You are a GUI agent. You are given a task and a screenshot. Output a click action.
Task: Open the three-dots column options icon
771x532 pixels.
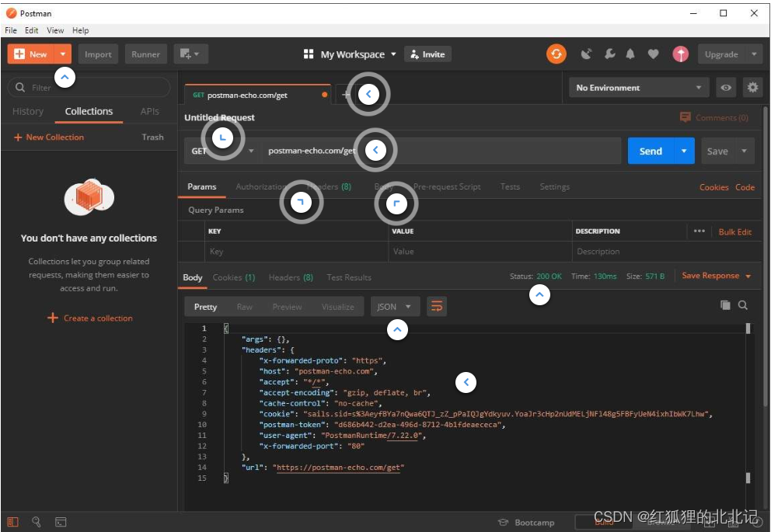[699, 231]
